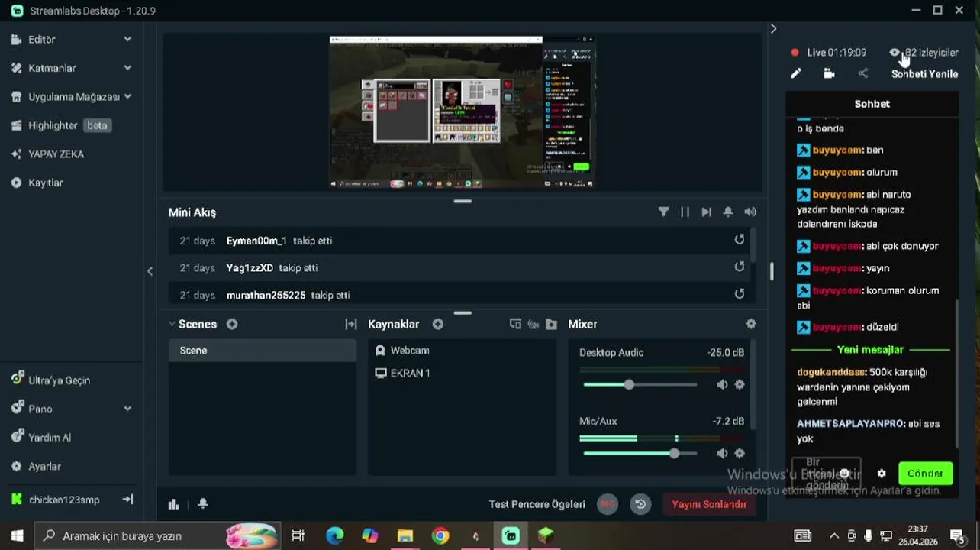Image resolution: width=980 pixels, height=550 pixels.
Task: Toggle the Mini Akış notification bell
Action: pos(728,212)
